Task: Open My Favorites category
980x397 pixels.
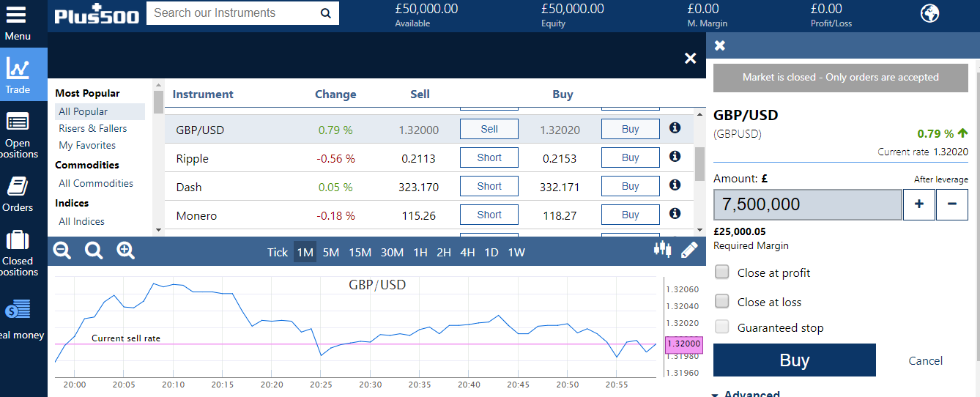Action: [87, 145]
